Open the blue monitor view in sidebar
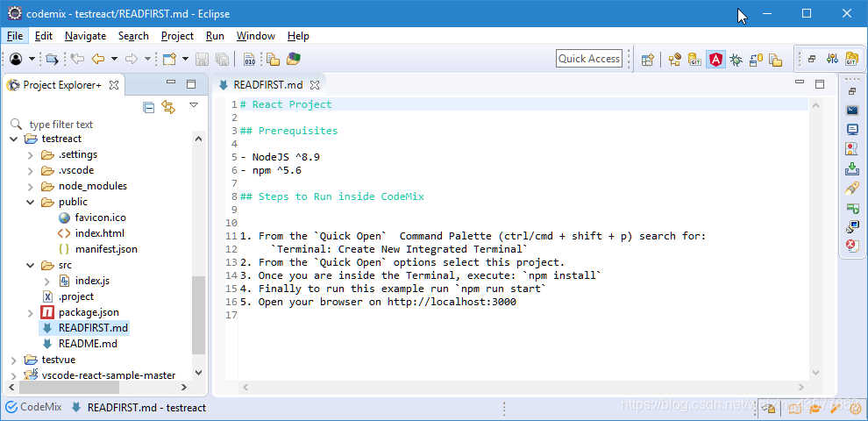 [x=852, y=130]
